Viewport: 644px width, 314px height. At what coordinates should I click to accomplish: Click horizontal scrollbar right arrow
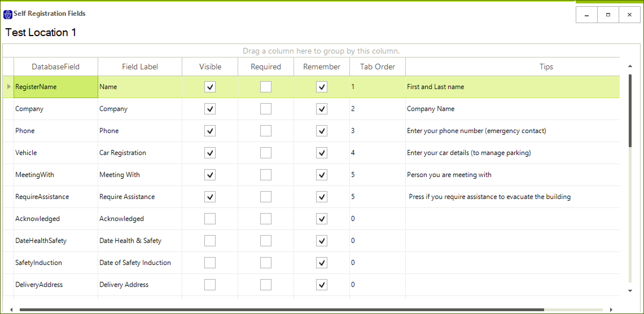[x=611, y=309]
